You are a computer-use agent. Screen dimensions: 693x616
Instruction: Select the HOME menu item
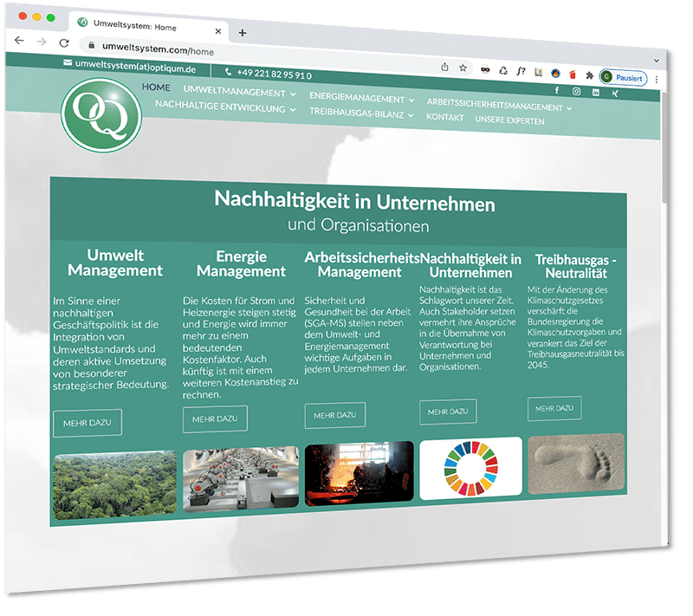point(156,87)
